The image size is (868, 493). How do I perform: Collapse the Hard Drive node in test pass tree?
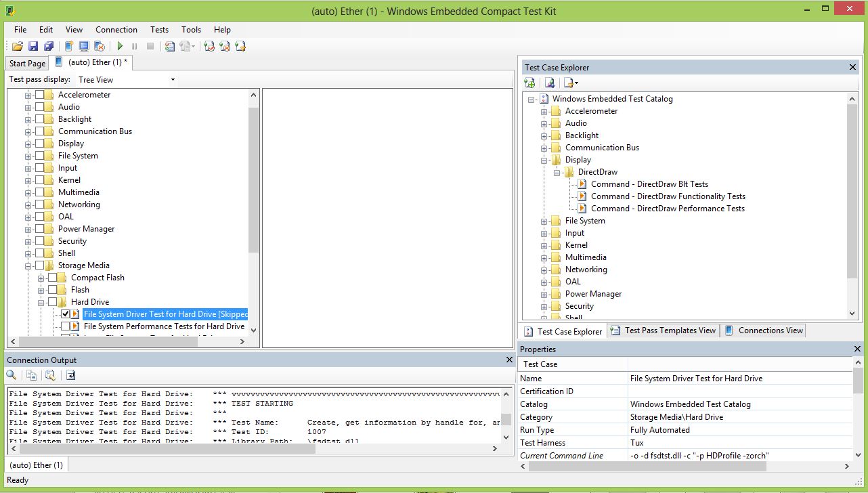pos(41,302)
